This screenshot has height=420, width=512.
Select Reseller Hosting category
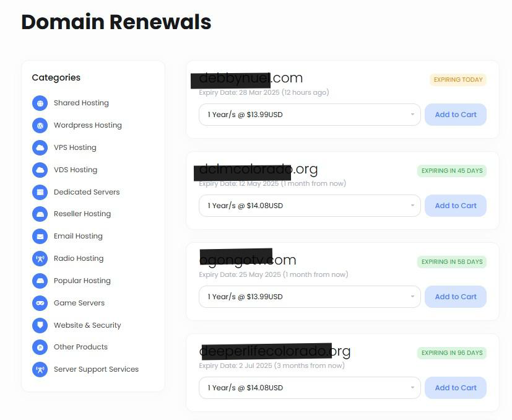(x=82, y=214)
